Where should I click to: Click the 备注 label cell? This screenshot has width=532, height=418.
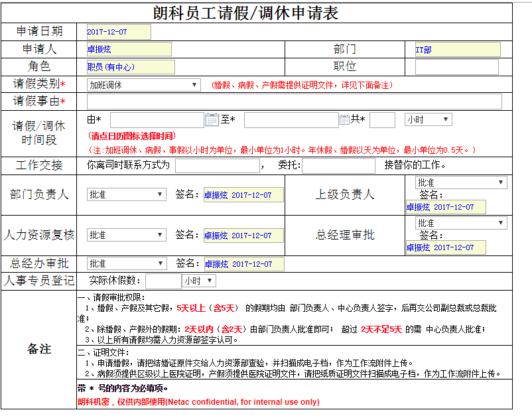point(39,349)
